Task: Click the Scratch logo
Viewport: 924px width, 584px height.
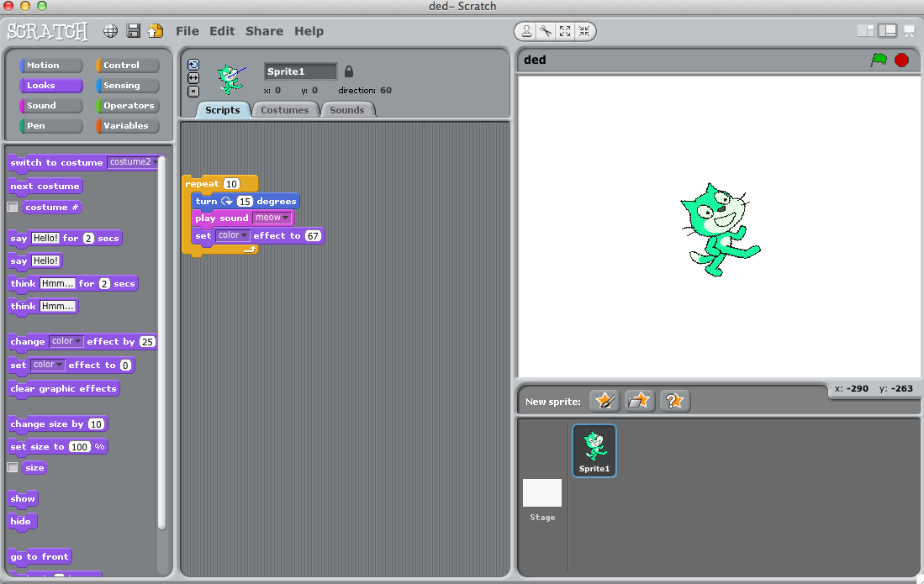Action: point(47,31)
